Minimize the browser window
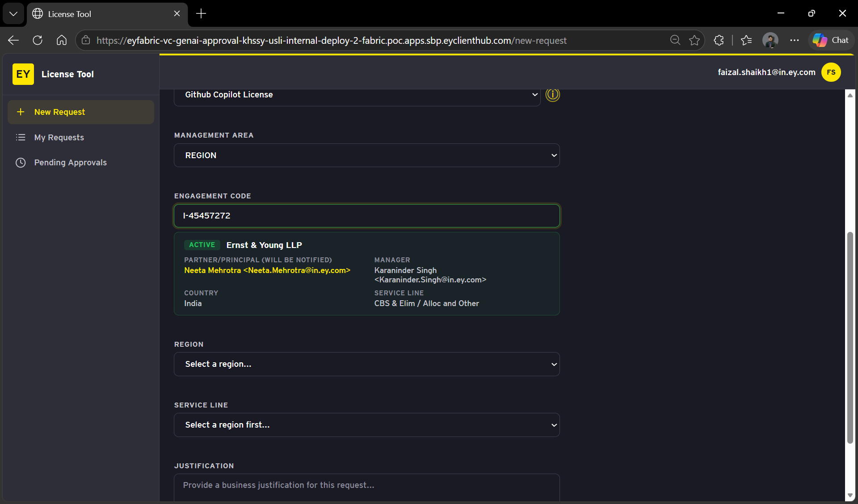This screenshot has width=858, height=504. [781, 13]
